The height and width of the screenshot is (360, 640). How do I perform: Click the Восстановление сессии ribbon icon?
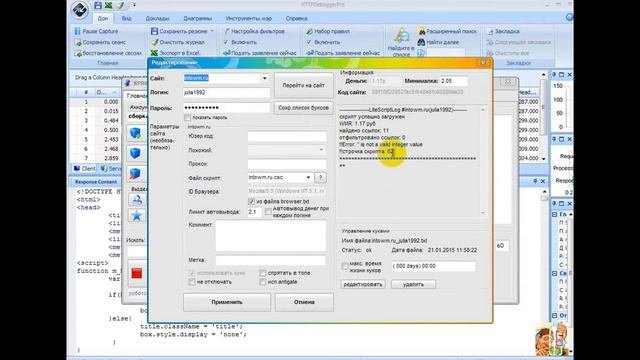78,53
